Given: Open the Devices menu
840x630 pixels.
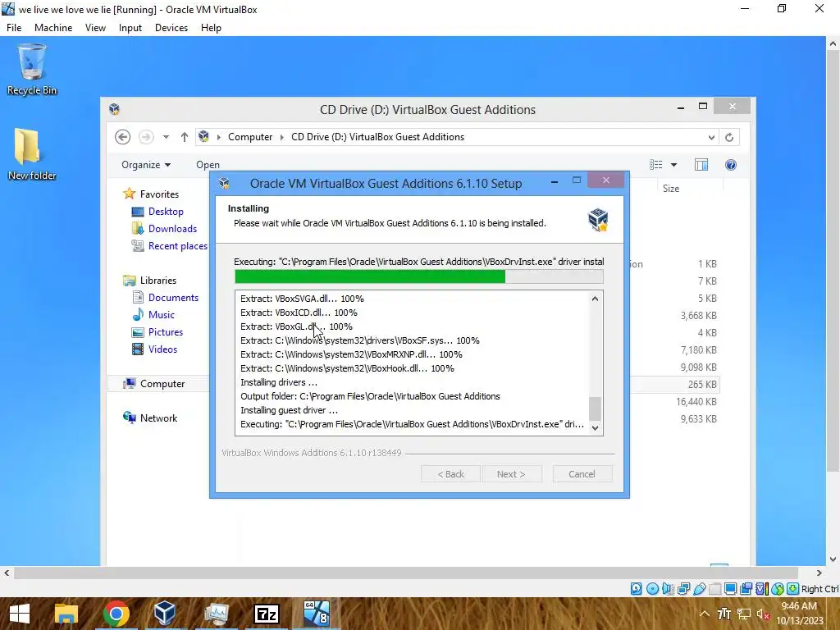Looking at the screenshot, I should click(171, 28).
